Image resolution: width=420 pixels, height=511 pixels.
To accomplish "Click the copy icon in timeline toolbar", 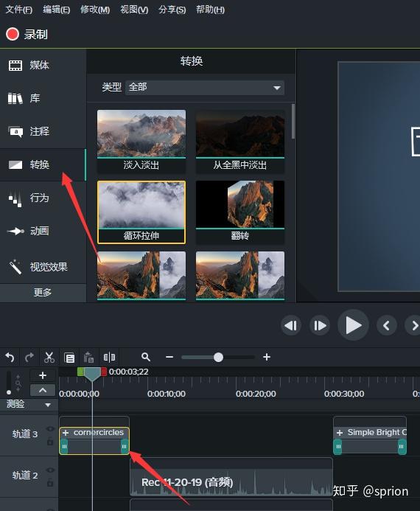I will click(69, 358).
